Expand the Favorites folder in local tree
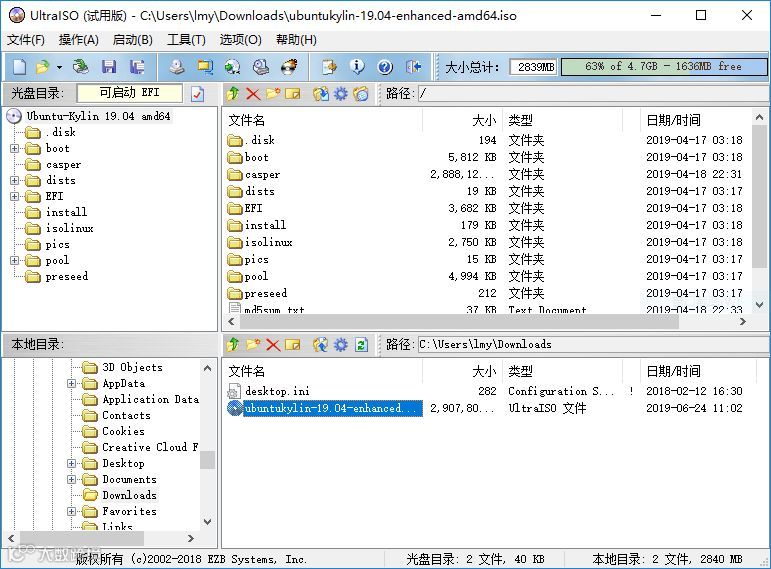This screenshot has width=771, height=569. pyautogui.click(x=71, y=511)
